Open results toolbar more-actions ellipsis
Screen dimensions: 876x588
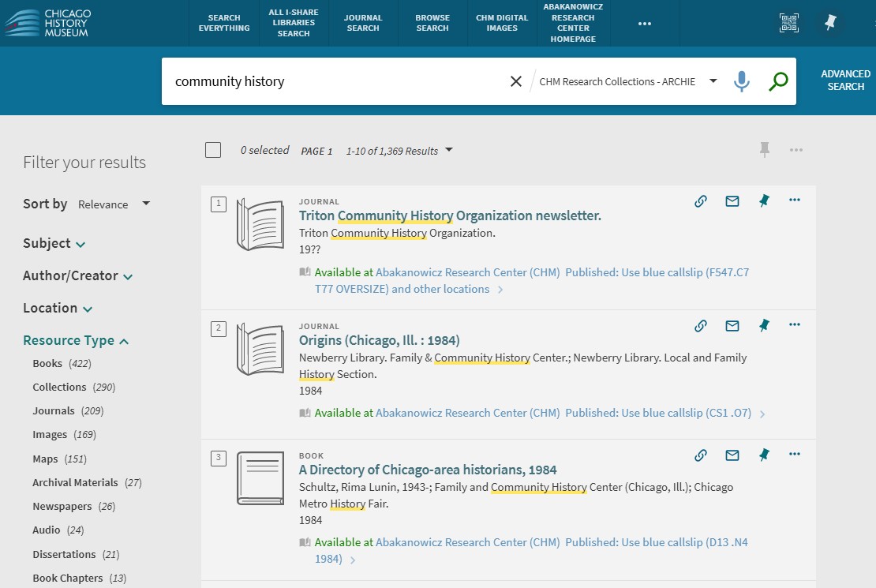[796, 150]
